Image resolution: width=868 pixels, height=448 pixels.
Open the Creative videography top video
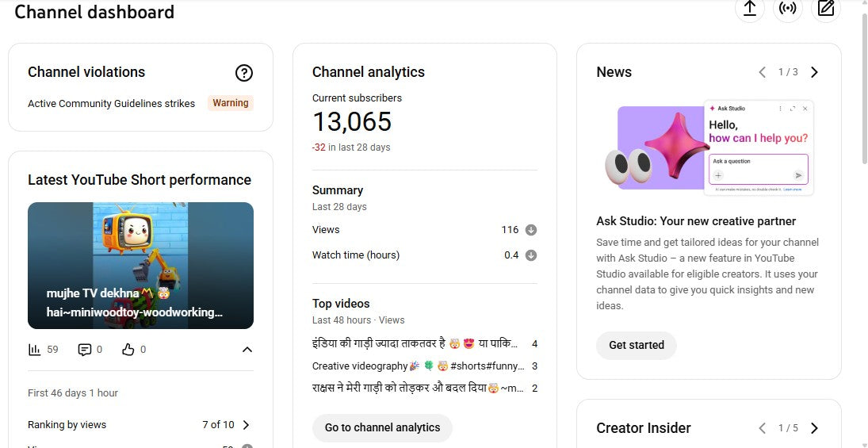pos(419,366)
